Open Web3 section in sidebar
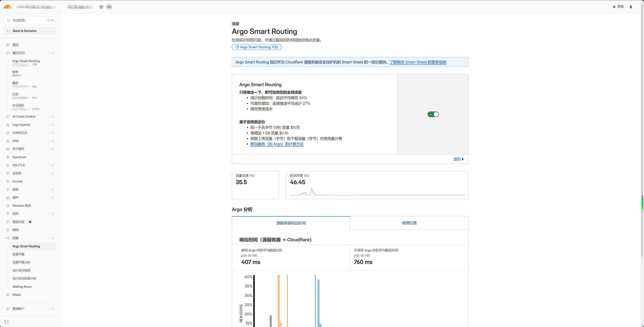 (x=16, y=295)
